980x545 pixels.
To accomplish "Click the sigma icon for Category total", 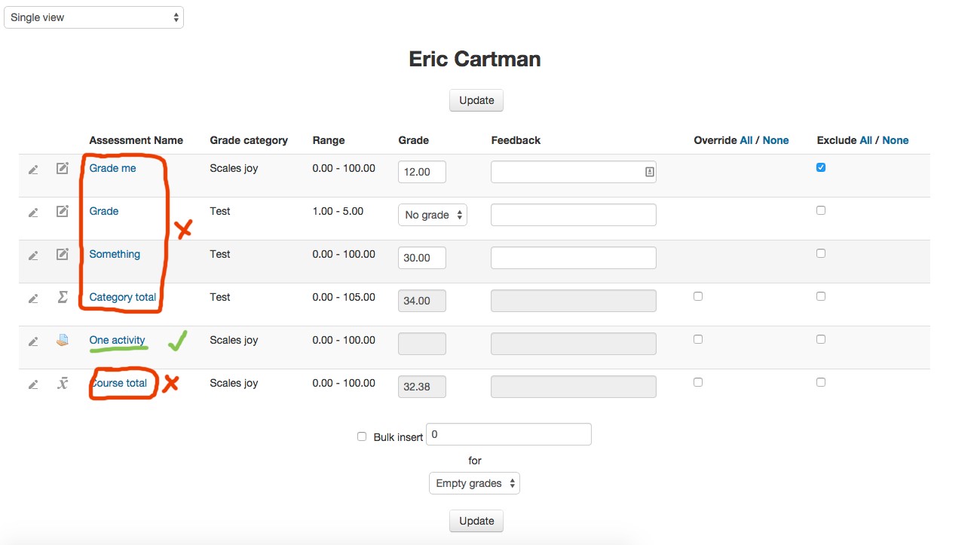I will [63, 297].
